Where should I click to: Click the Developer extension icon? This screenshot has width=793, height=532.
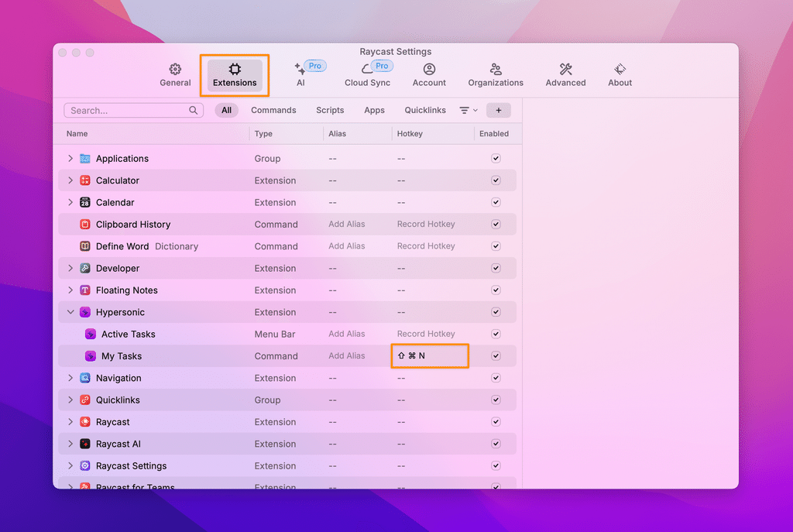pos(85,268)
